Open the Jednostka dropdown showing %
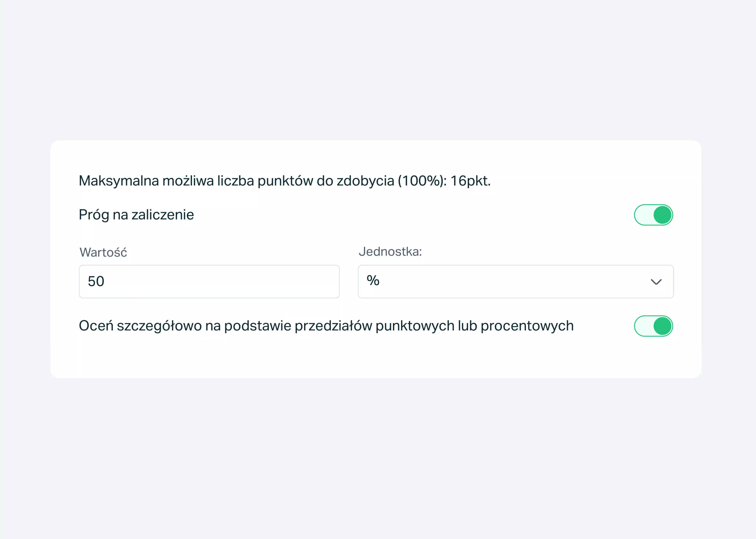Viewport: 756px width, 539px height. pos(515,281)
